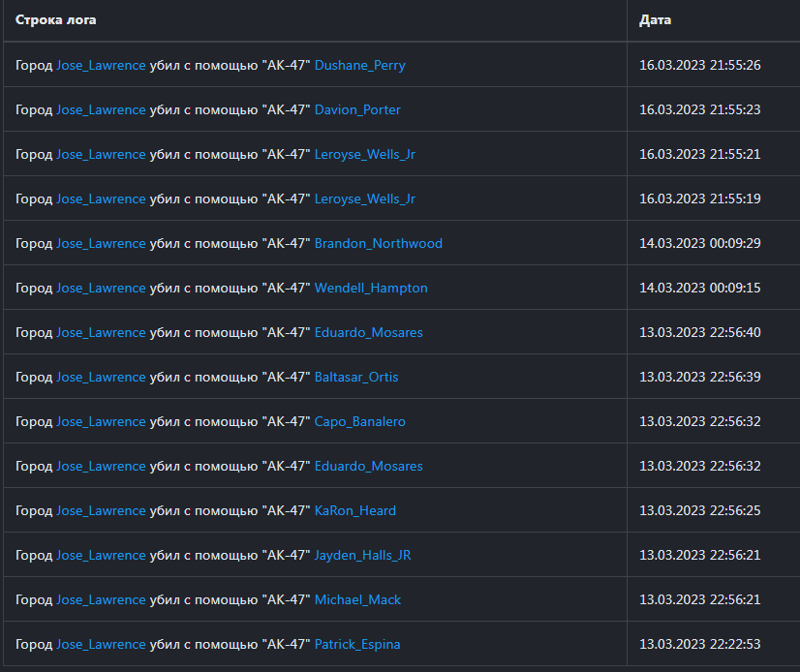This screenshot has height=672, width=800.
Task: Select the Jayden_Halls_JR player link
Action: [x=362, y=556]
